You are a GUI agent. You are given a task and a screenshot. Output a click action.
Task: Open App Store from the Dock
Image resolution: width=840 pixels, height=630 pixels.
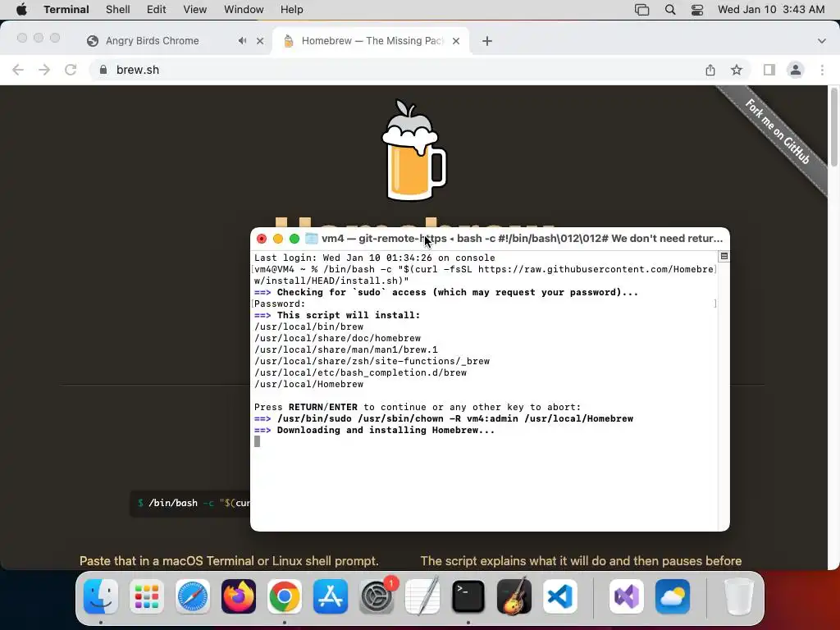point(331,596)
